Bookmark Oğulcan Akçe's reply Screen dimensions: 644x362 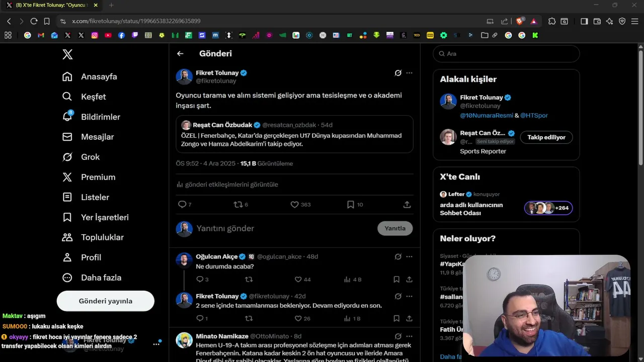(396, 280)
